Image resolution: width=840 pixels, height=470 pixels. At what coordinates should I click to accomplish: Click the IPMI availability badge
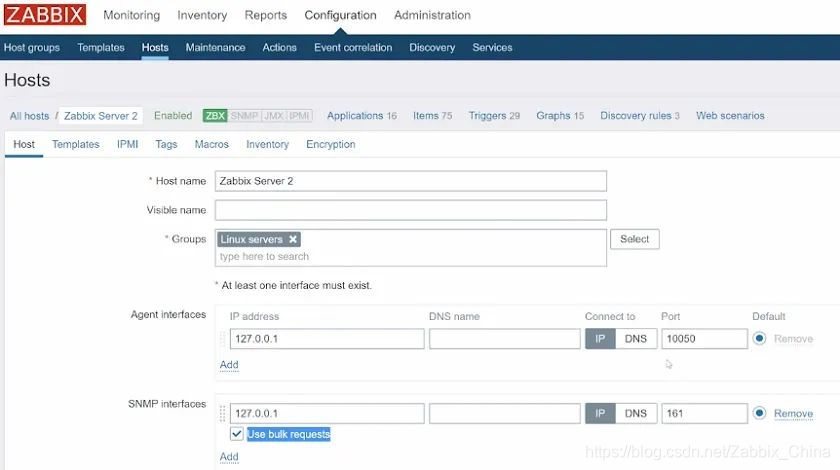[x=299, y=116]
